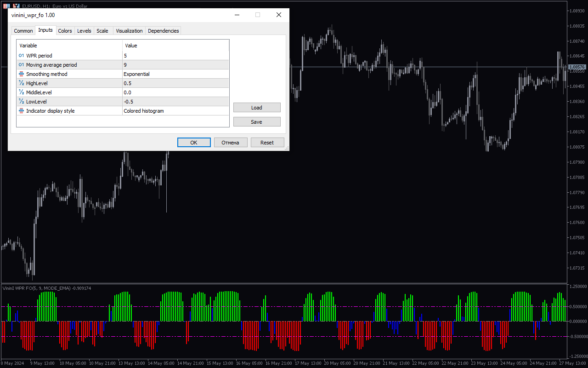Click the OK button
This screenshot has width=588, height=368.
coord(194,143)
